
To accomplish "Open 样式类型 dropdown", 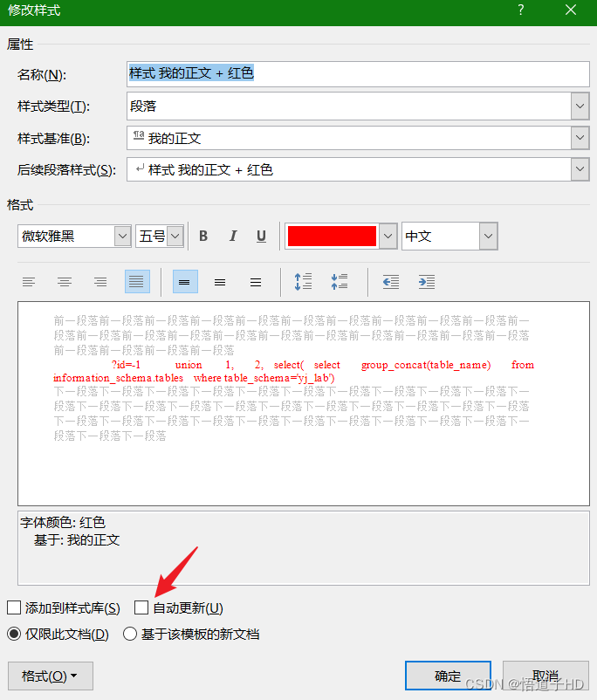I will click(x=580, y=106).
